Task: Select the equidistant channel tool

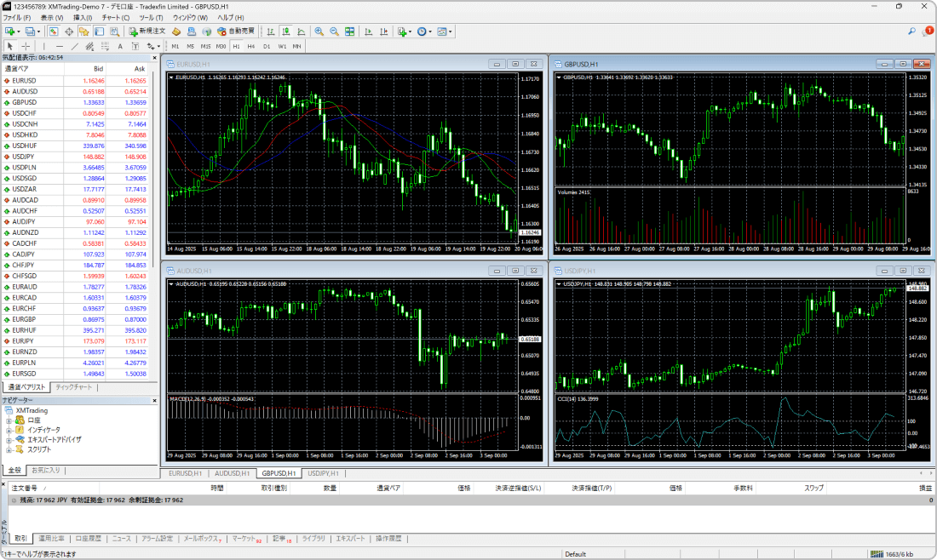Action: [89, 46]
